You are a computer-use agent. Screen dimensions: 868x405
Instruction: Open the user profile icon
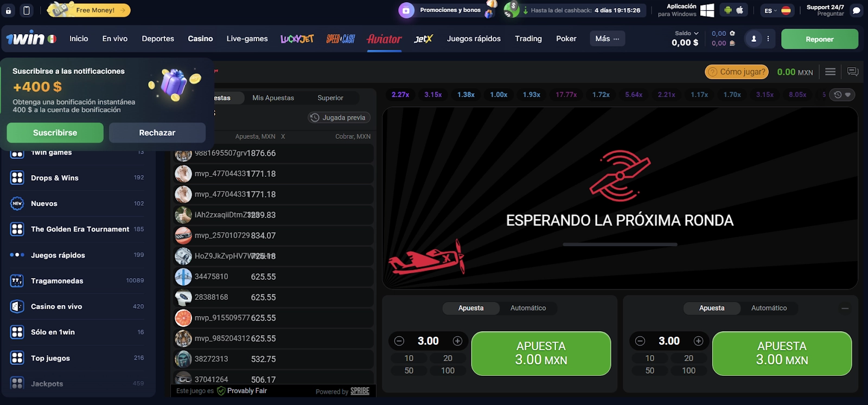pos(754,39)
